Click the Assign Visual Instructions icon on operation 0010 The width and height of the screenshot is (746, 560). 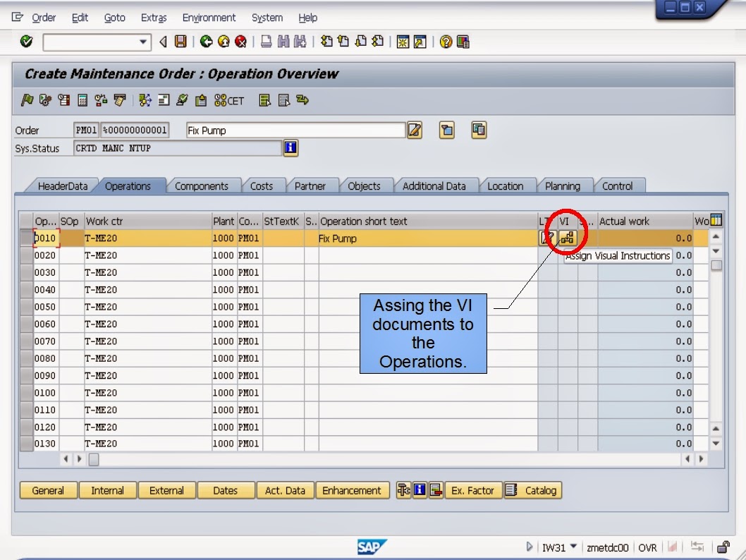568,238
